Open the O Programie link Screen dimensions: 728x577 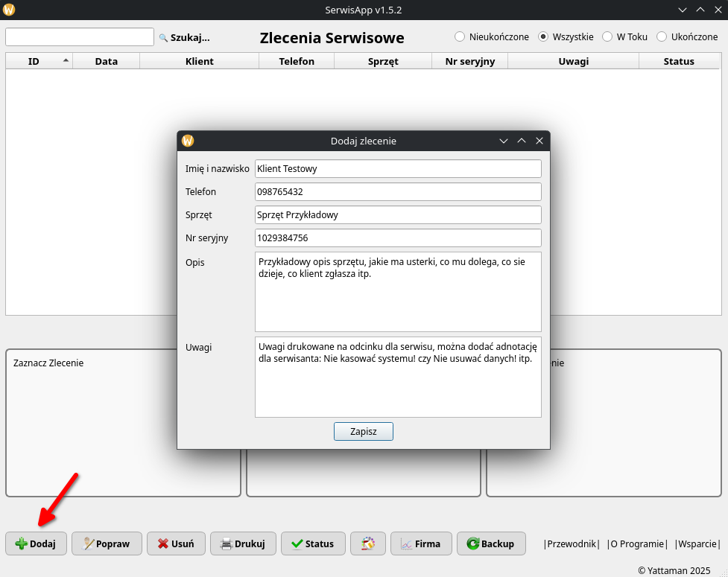[x=636, y=543]
